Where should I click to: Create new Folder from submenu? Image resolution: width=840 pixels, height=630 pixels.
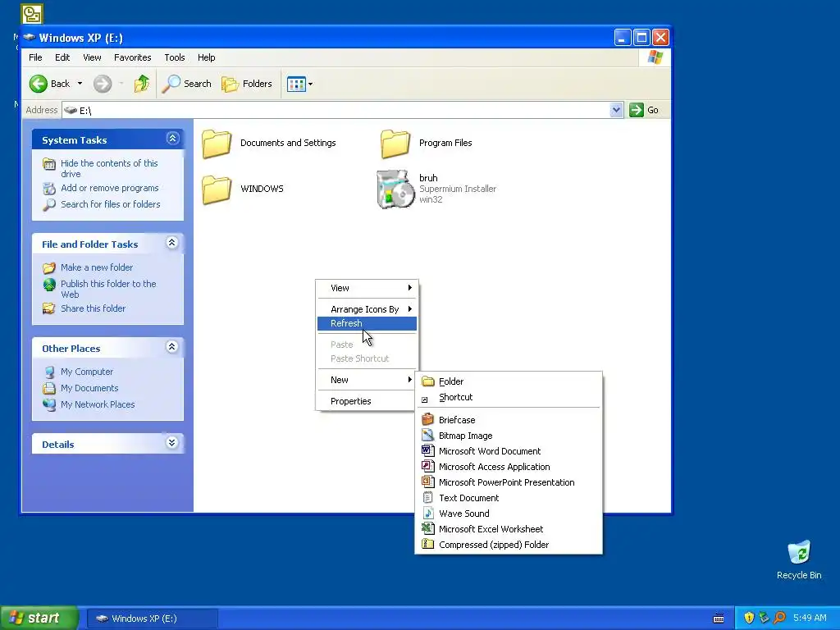pyautogui.click(x=509, y=381)
